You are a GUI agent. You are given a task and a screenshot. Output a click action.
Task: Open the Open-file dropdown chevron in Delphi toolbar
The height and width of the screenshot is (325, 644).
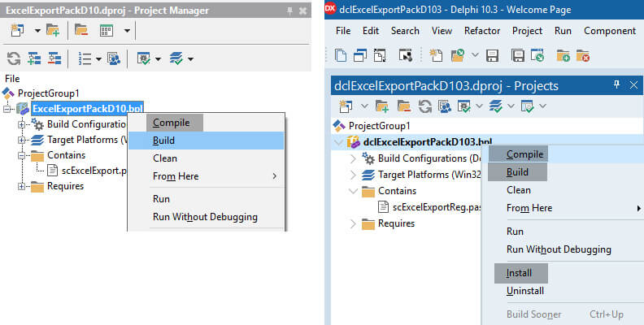[x=475, y=55]
